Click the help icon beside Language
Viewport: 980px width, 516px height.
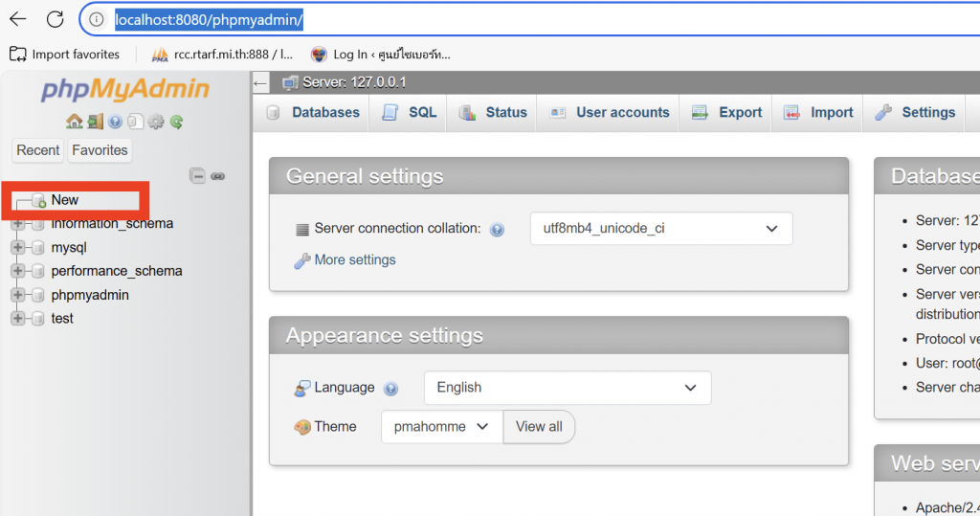pyautogui.click(x=390, y=389)
